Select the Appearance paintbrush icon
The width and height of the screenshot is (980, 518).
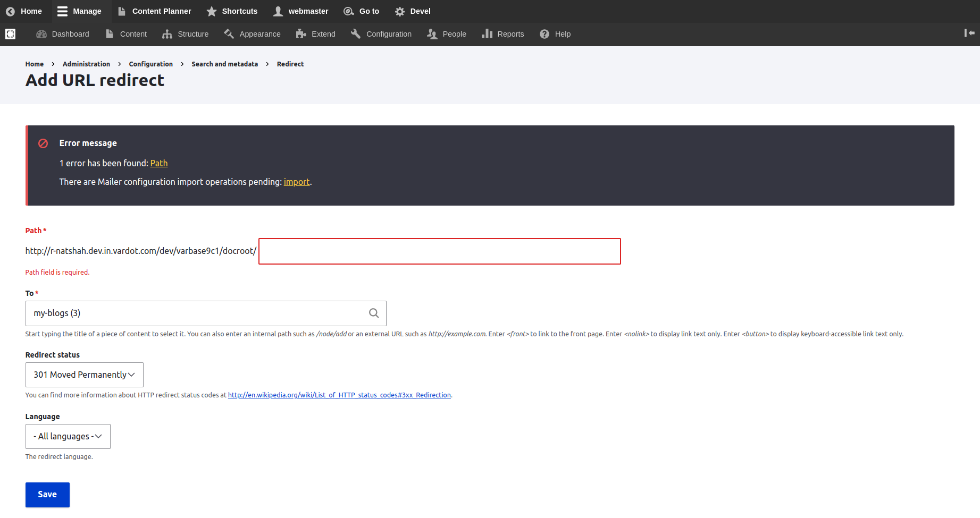(230, 33)
